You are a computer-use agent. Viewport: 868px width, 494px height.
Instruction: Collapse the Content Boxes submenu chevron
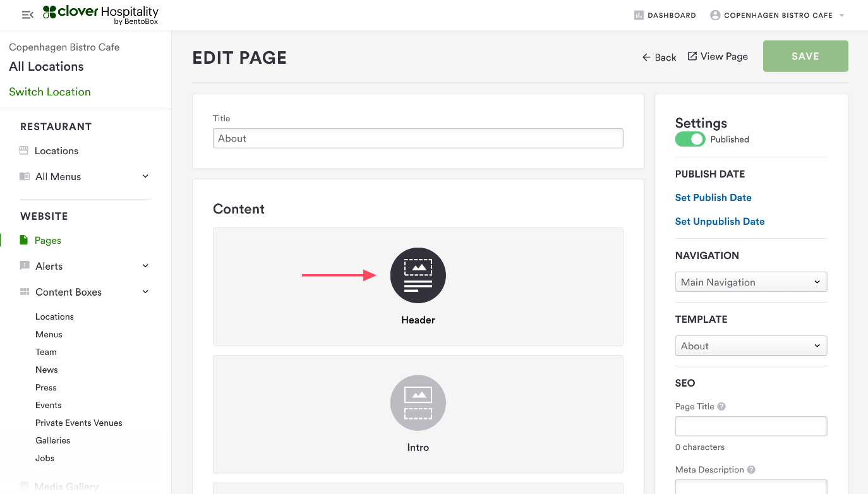click(145, 292)
